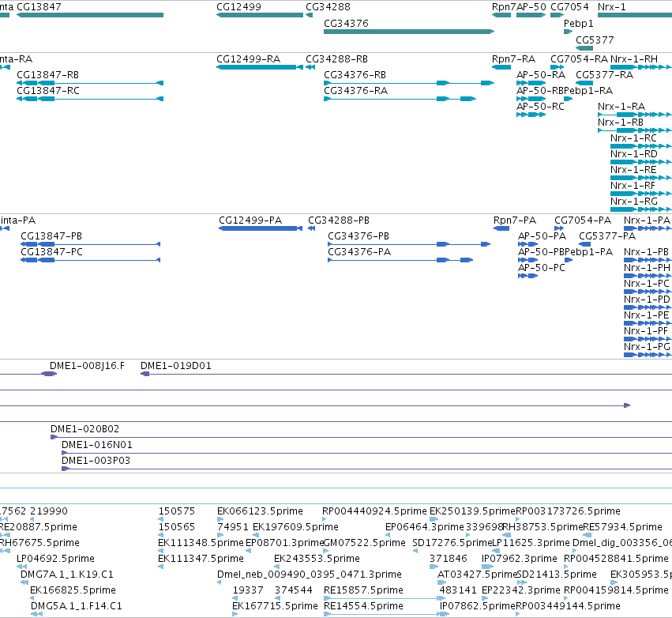Viewport: 672px width, 618px height.
Task: Open the CG12499-RA transcript label
Action: coord(249,58)
